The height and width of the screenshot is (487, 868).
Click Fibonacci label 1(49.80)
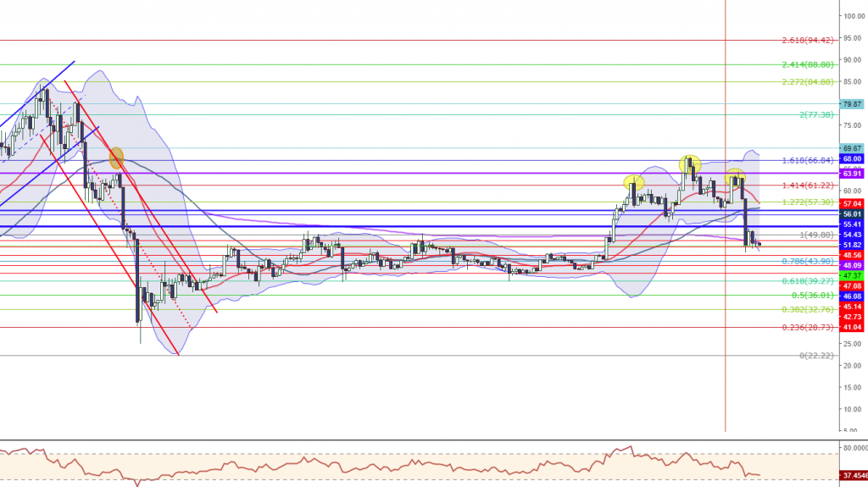coord(816,235)
